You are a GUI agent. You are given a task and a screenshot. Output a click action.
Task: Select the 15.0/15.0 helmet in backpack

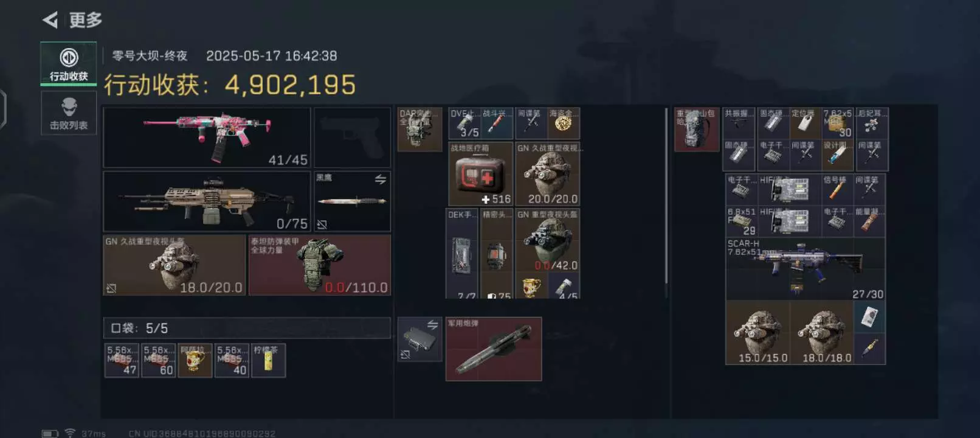coord(757,333)
